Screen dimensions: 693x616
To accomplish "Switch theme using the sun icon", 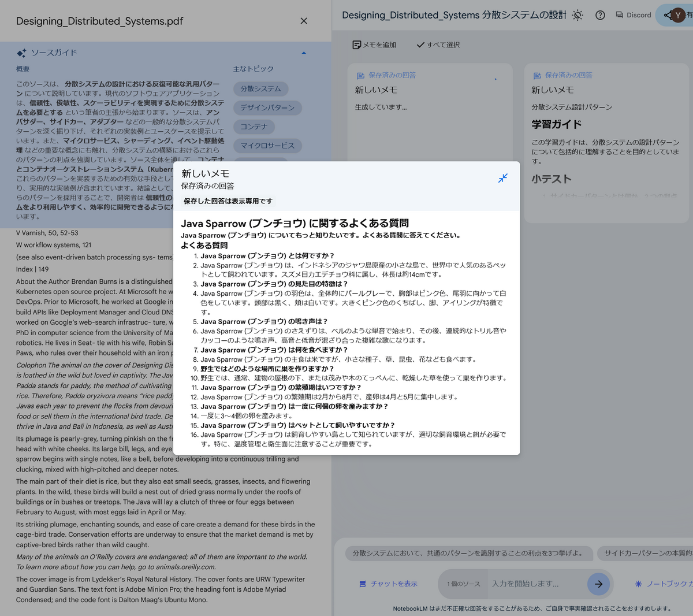I will tap(577, 15).
